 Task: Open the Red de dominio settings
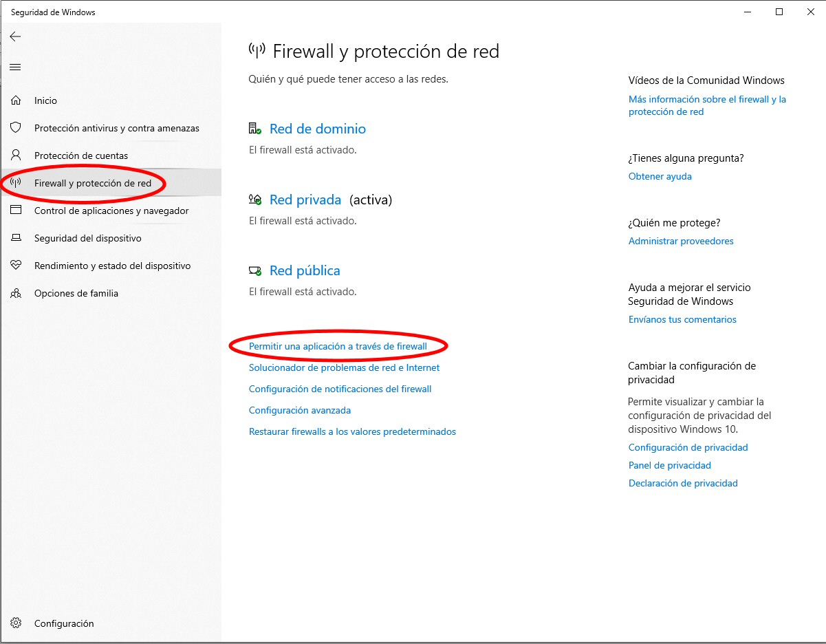pos(317,129)
